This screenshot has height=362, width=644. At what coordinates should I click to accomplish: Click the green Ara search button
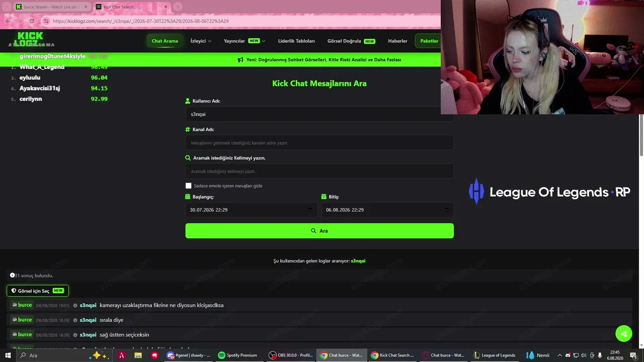319,231
